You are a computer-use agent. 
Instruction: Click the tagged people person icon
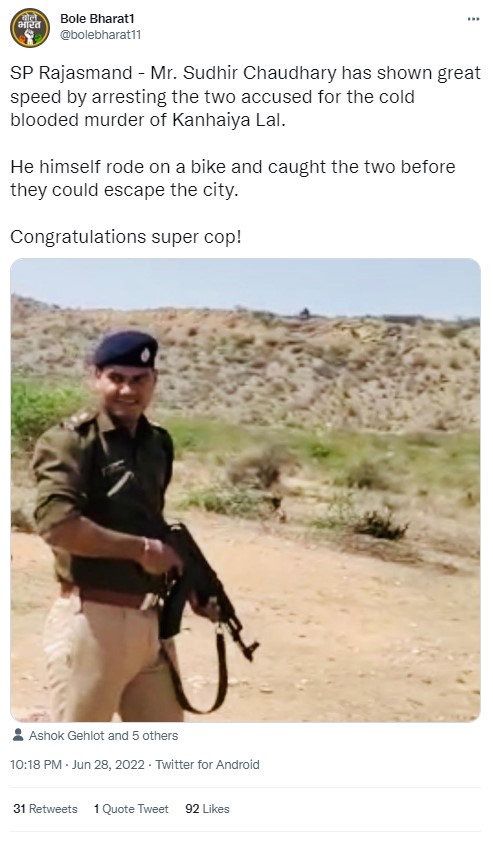click(18, 735)
